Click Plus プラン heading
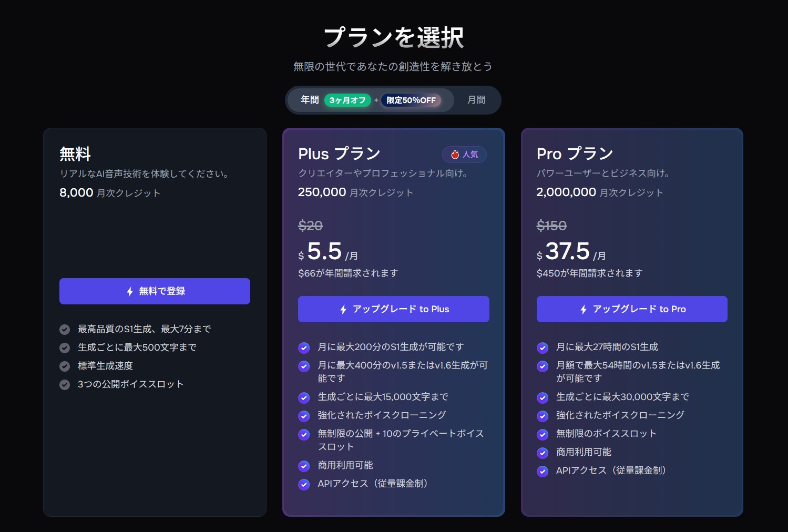The height and width of the screenshot is (532, 788). click(339, 154)
